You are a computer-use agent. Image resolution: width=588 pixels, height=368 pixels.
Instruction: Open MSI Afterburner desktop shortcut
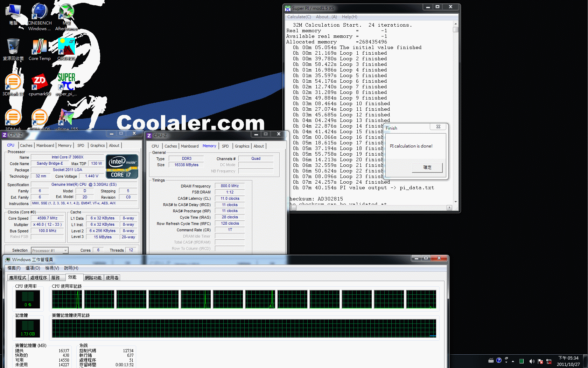coord(66,17)
